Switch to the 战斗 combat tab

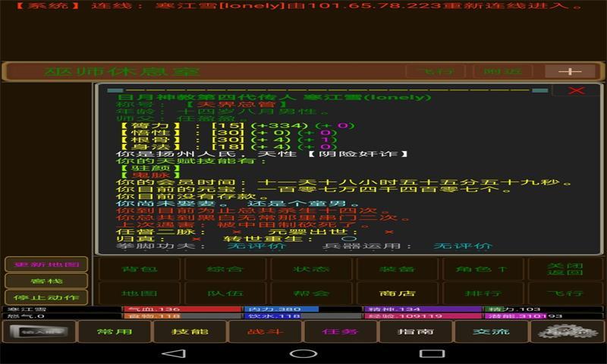coord(265,331)
